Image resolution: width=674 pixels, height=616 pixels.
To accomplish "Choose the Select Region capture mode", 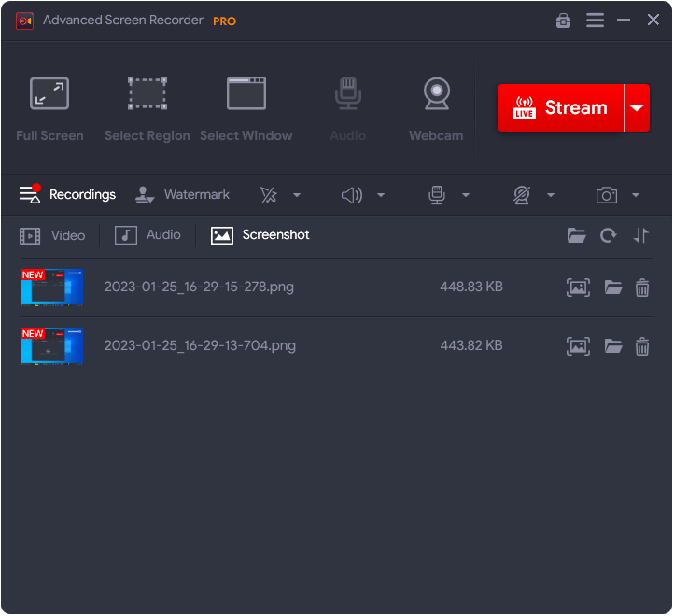I will click(147, 109).
